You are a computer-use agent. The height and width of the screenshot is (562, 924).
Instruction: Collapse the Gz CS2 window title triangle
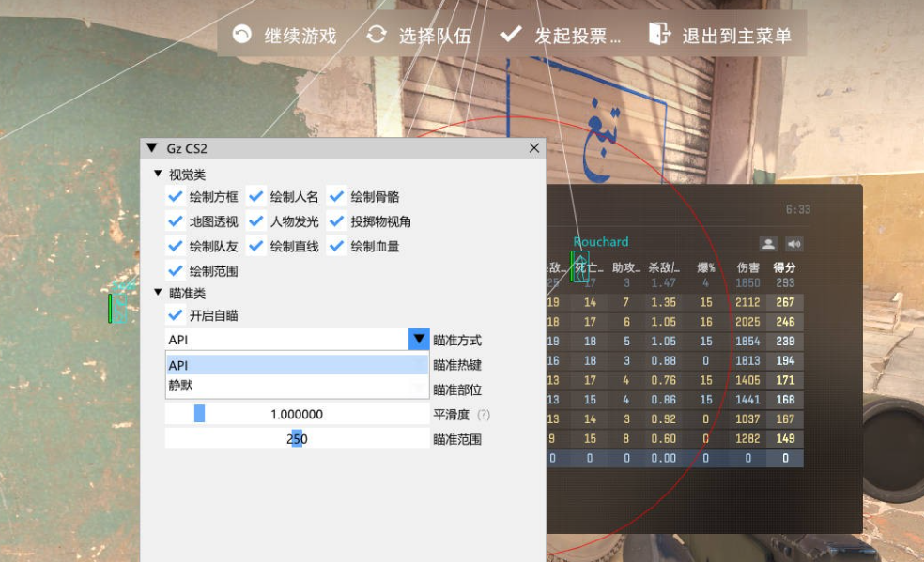coord(152,147)
